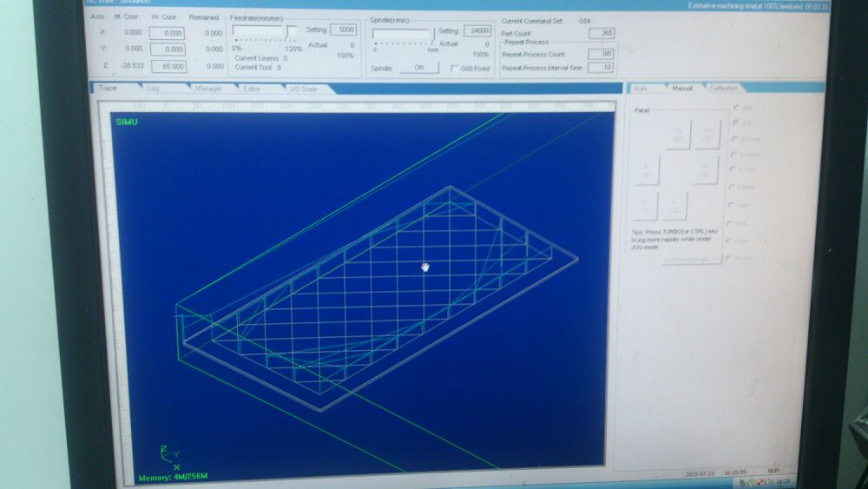Jog the Y- axis button
The width and height of the screenshot is (868, 489).
[x=674, y=207]
